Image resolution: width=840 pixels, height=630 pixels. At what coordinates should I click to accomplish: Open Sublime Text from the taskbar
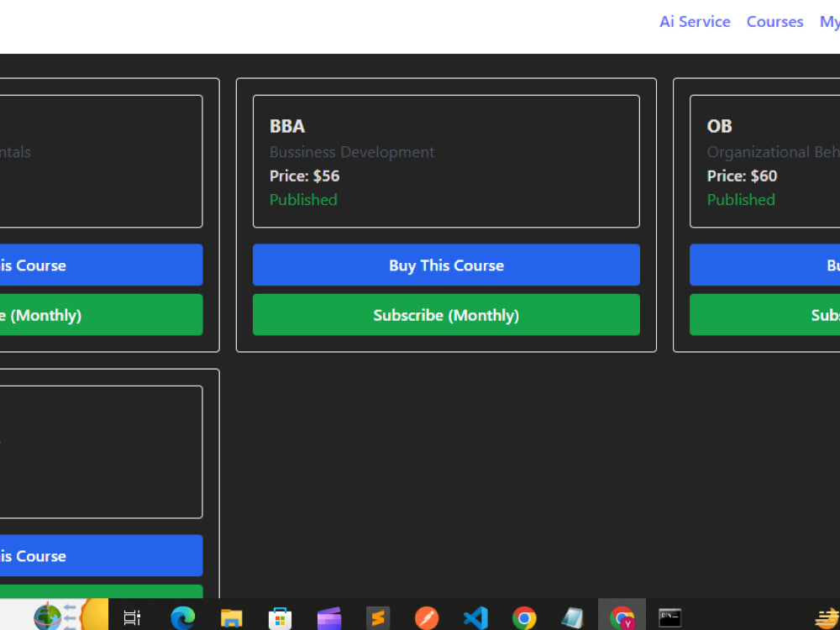pos(378,617)
